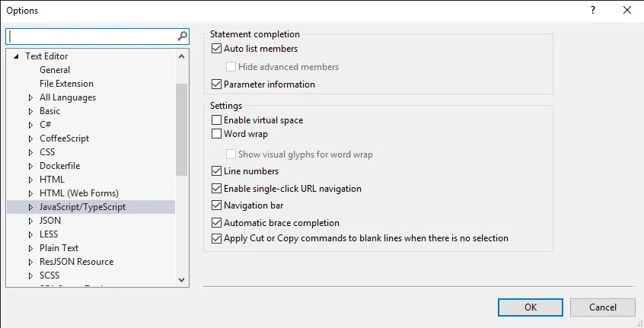Toggle Line numbers checkbox
Viewport: 644px width, 328px height.
(x=216, y=170)
